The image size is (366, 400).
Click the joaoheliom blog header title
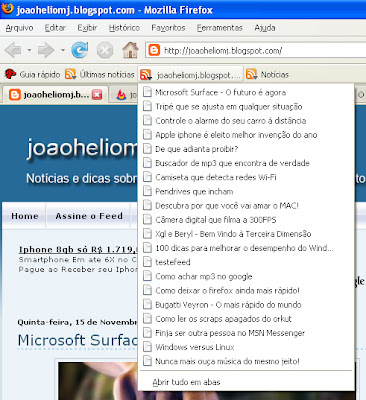[x=82, y=148]
